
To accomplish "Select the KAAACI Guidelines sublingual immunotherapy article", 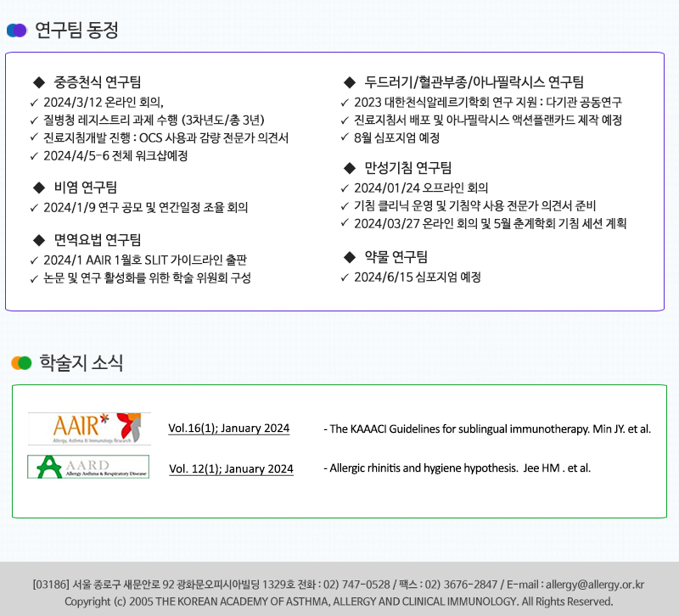I will [x=487, y=429].
